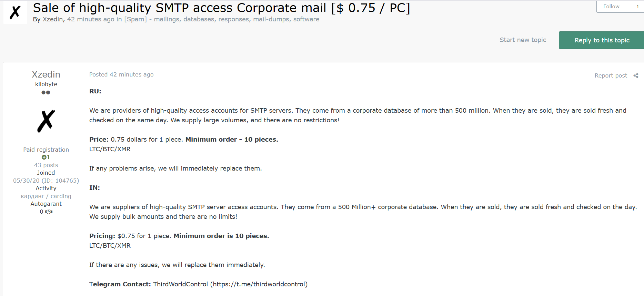
Task: Open the t.me/thirdworldcontrol Telegram link
Action: (259, 284)
